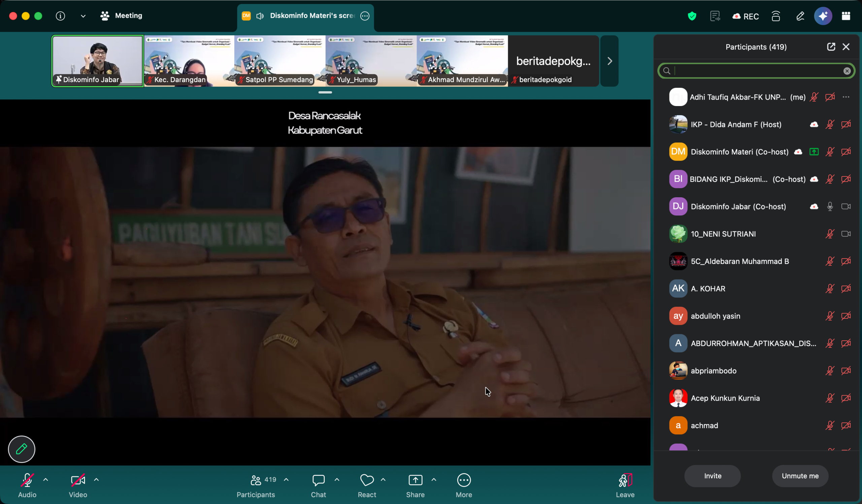Click the Invite button

[x=712, y=476]
